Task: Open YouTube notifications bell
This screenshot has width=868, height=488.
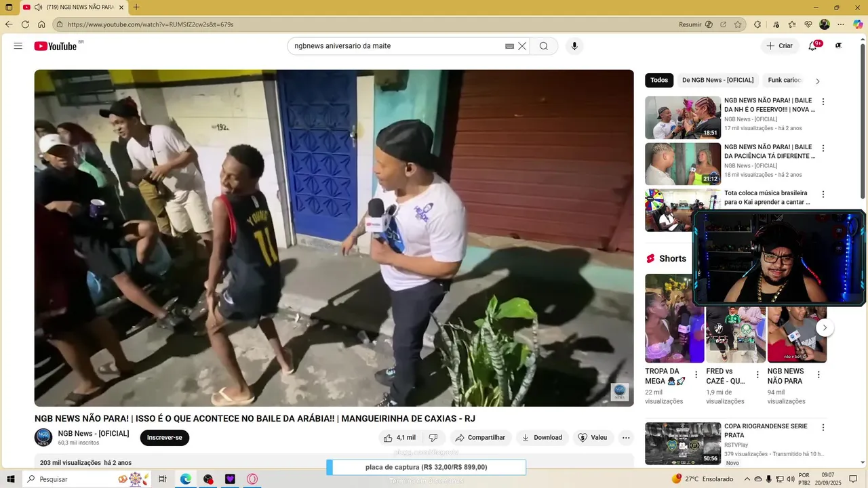Action: pyautogui.click(x=812, y=46)
